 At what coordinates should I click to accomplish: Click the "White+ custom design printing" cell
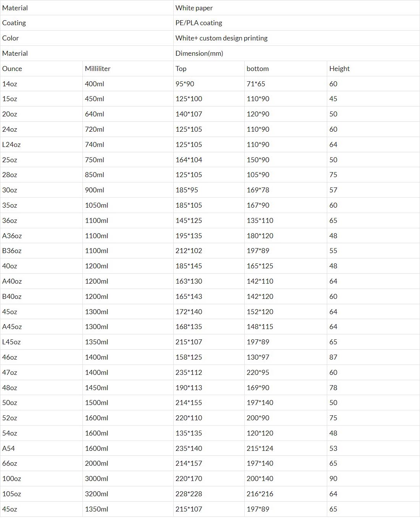pos(221,38)
